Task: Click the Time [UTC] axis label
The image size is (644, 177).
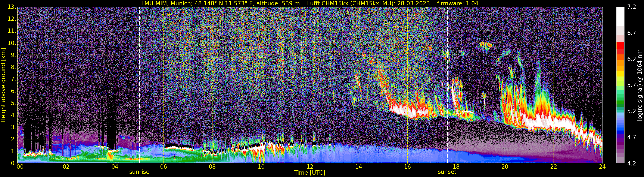Action: (309, 173)
